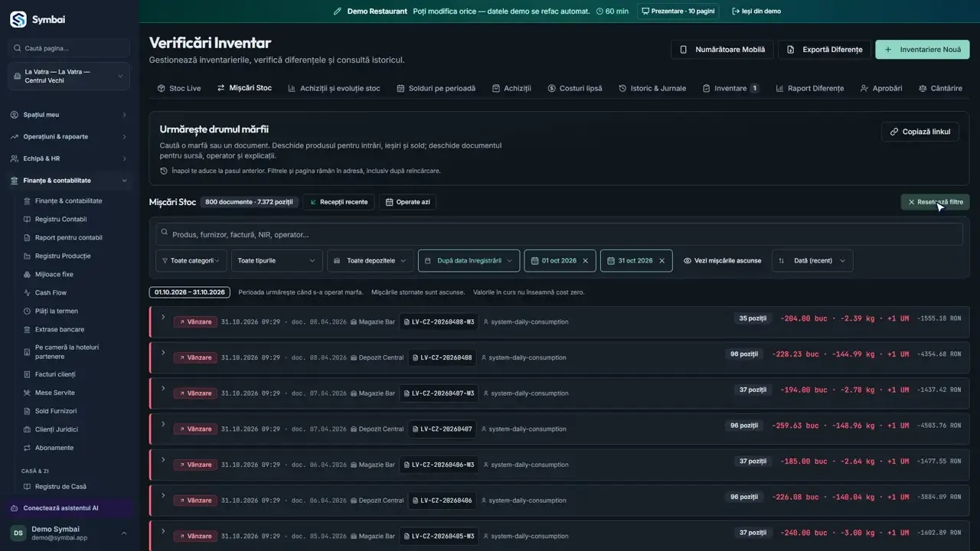Click the Extrase bancare sidebar icon
This screenshot has width=980, height=551.
(28, 330)
